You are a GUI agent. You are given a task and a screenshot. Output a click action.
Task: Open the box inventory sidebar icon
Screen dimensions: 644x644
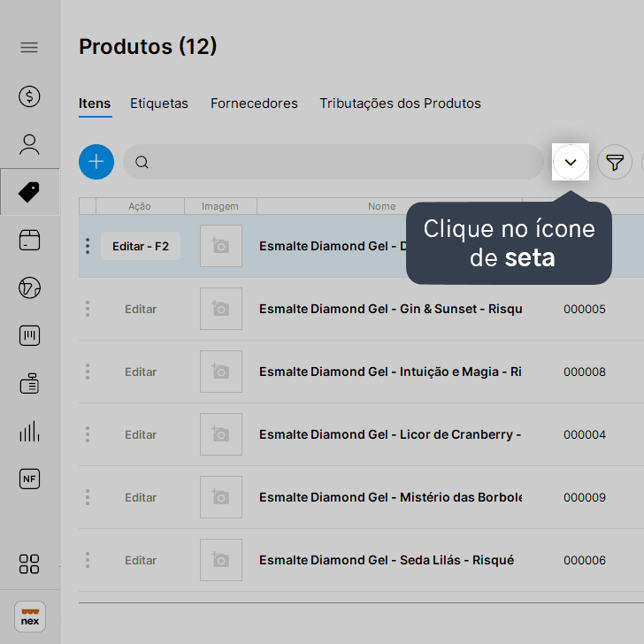point(29,240)
